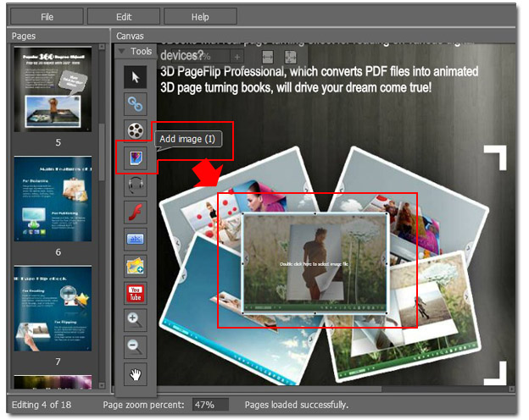
Task: Click the 'Pages' panel title
Action: coord(24,36)
